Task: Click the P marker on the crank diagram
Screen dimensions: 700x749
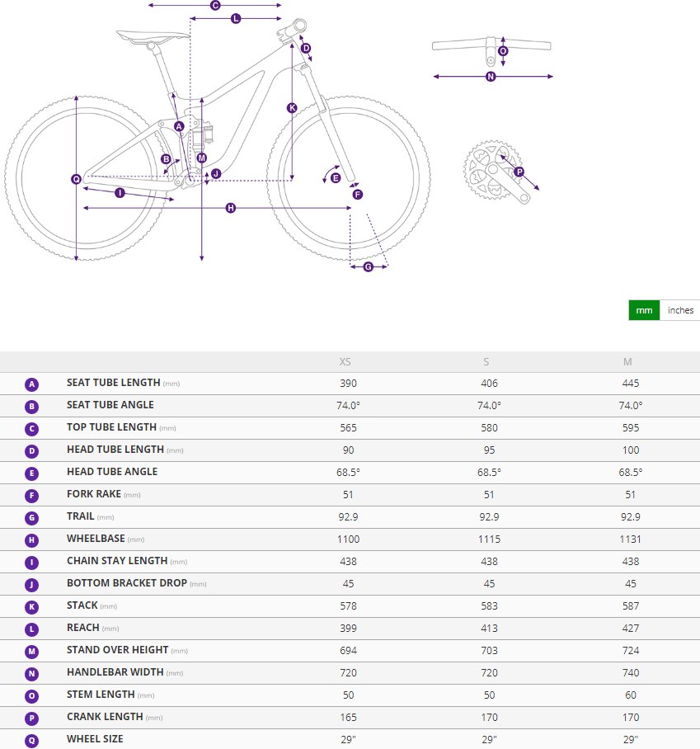Action: click(519, 172)
